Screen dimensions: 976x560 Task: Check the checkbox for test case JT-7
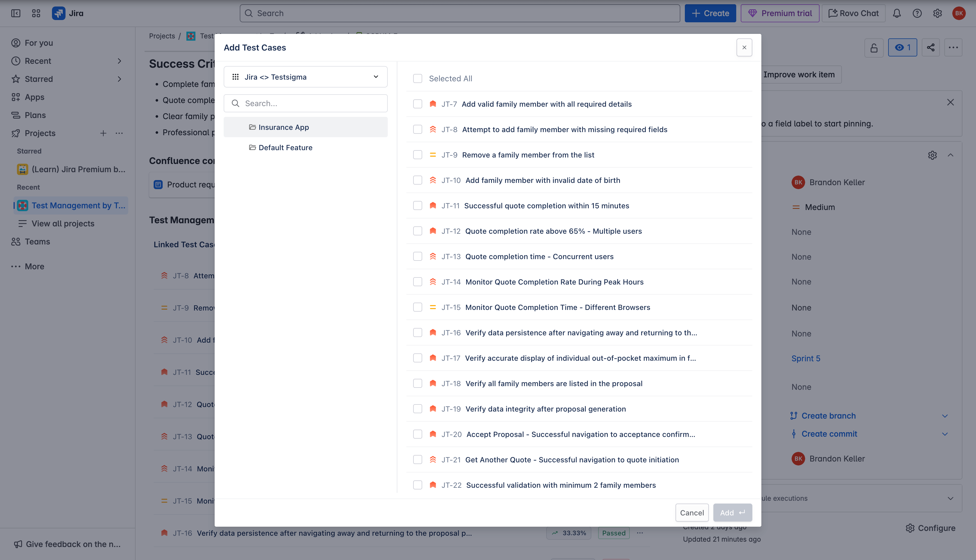pos(417,104)
